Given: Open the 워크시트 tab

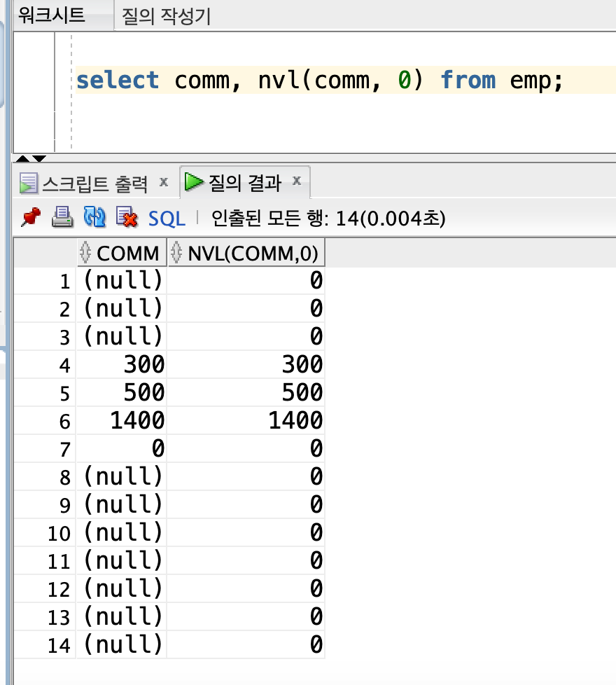Looking at the screenshot, I should [x=52, y=15].
